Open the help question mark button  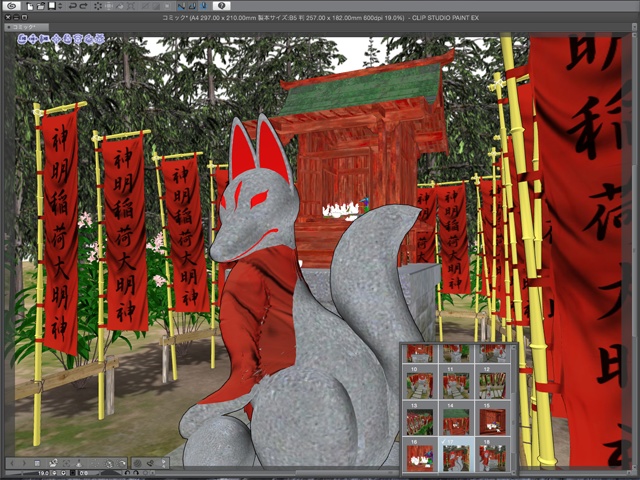[x=222, y=6]
